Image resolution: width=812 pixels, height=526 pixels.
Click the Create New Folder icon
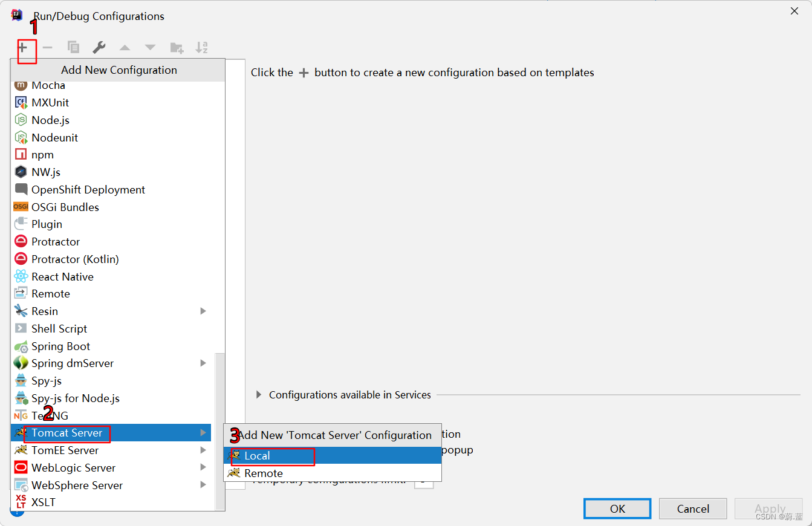click(177, 47)
